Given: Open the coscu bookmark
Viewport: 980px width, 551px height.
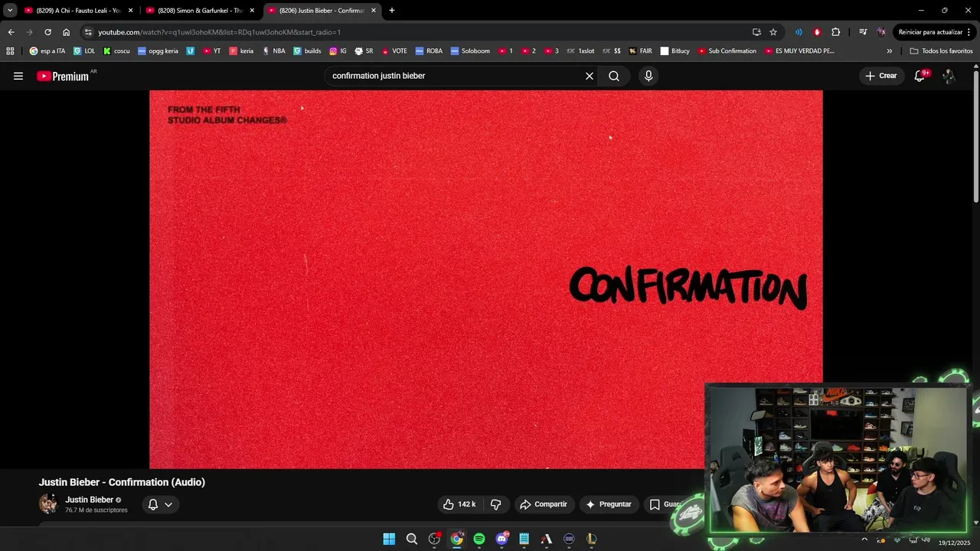Looking at the screenshot, I should pos(116,51).
